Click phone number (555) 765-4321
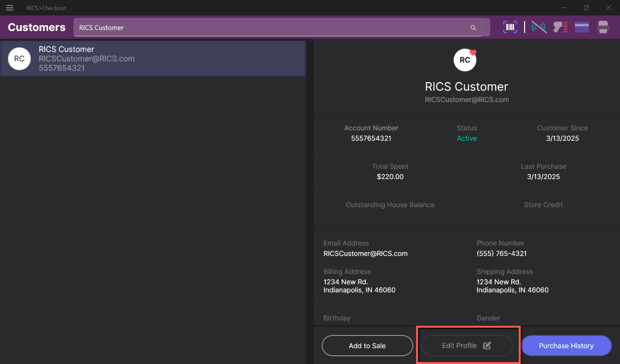 (x=502, y=254)
